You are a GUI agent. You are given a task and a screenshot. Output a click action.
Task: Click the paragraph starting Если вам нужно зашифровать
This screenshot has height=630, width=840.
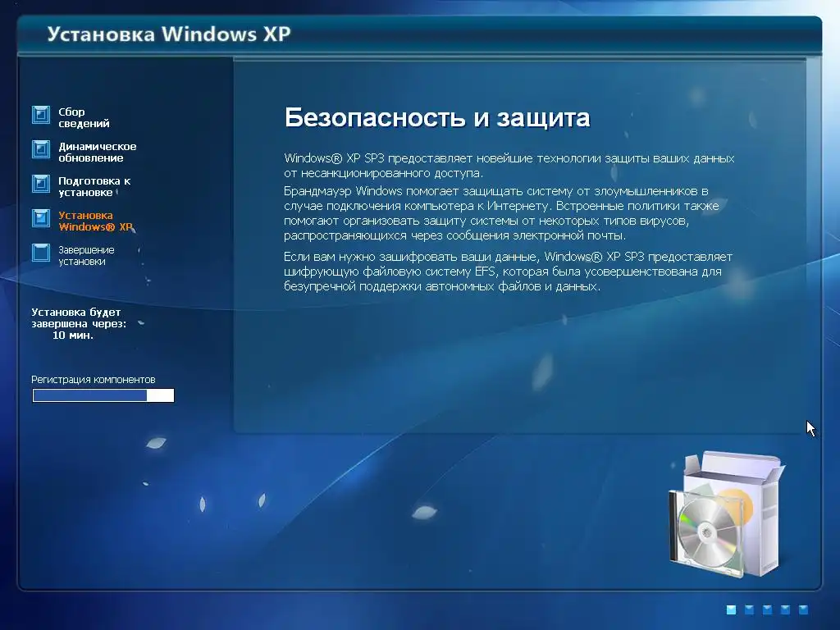point(508,272)
